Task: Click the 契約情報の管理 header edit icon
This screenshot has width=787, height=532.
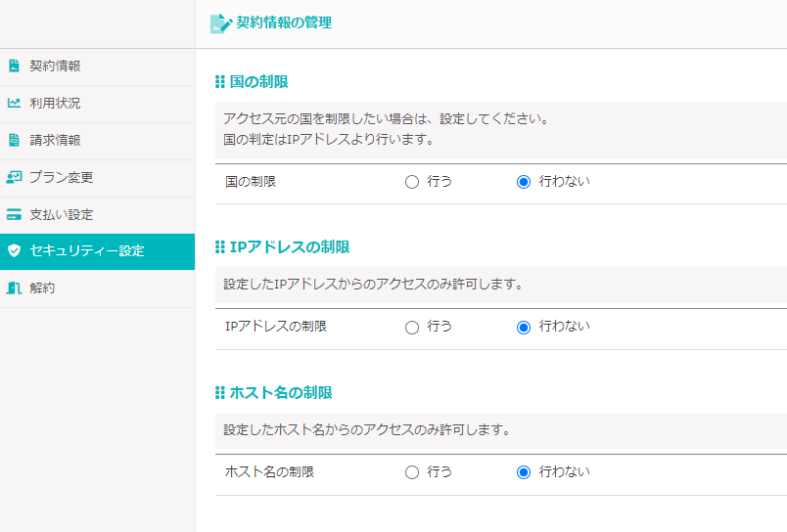Action: point(221,23)
